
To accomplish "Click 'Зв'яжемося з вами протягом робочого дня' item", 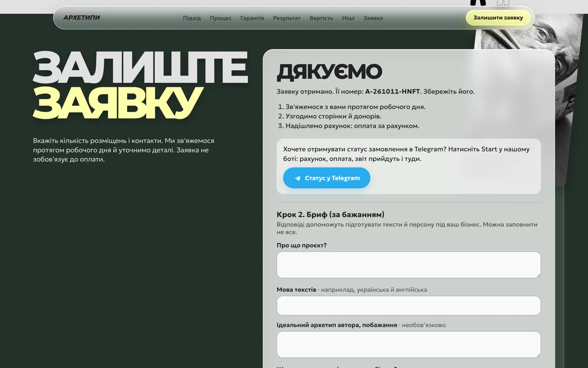I will click(x=355, y=107).
